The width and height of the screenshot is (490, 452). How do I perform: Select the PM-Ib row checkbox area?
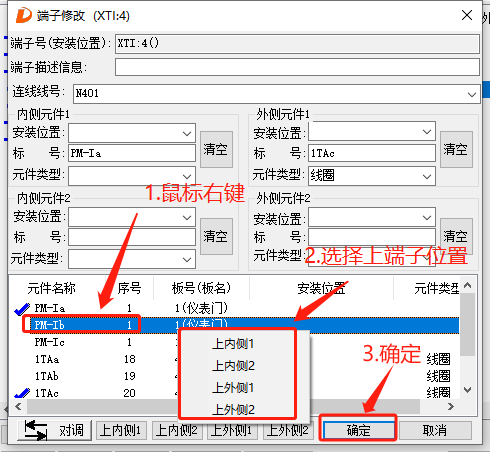[28, 324]
